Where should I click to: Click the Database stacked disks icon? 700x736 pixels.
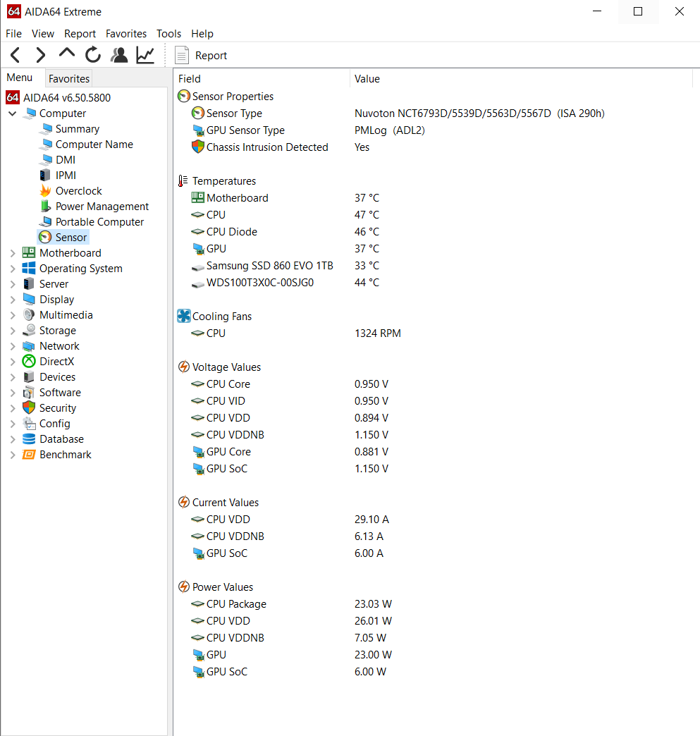[29, 439]
